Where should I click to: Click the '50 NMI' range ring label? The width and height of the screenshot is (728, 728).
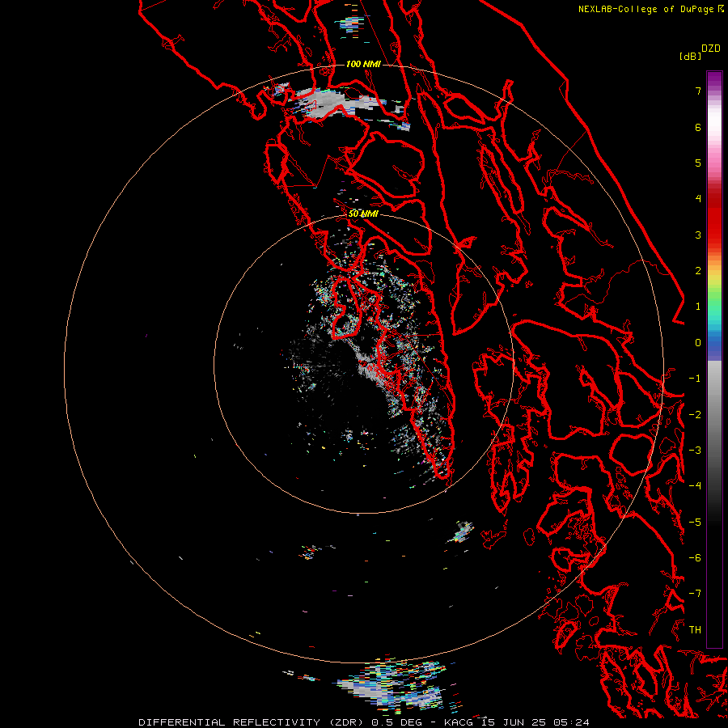click(x=363, y=214)
